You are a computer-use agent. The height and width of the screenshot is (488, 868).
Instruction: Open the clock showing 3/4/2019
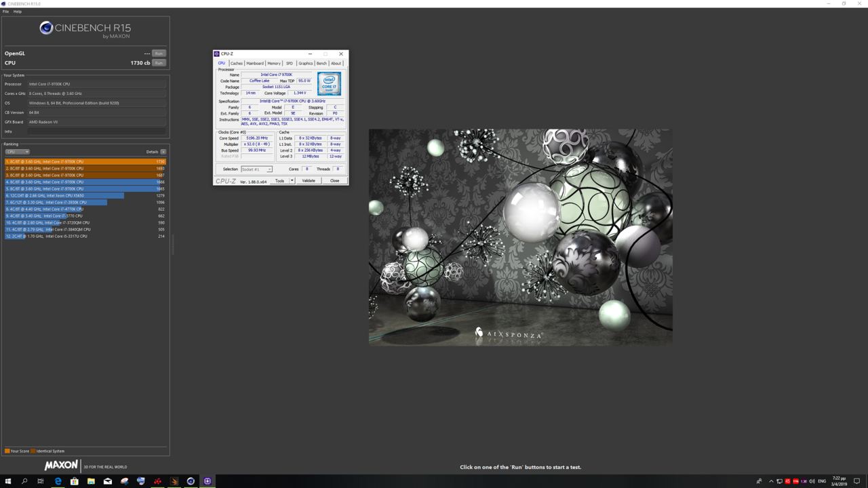[839, 481]
